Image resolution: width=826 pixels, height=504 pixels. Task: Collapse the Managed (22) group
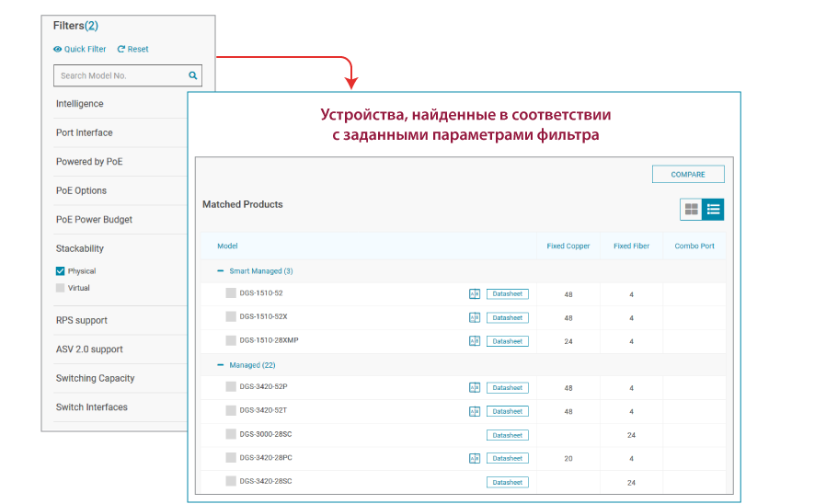coord(220,365)
